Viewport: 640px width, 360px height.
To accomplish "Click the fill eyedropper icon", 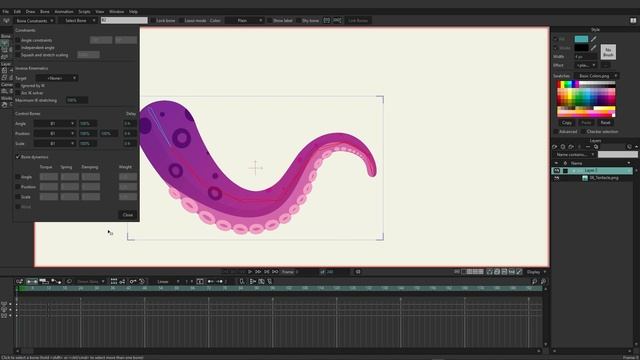I will coord(593,39).
